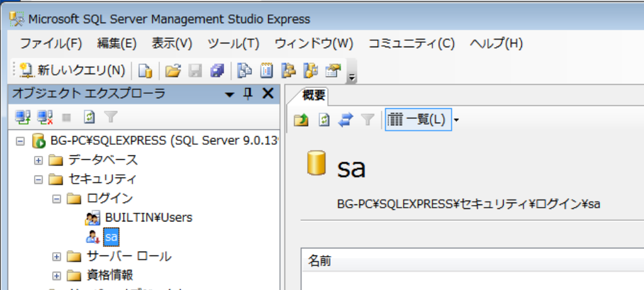
Task: Open the 一覧(L) view dropdown arrow
Action: tap(456, 120)
